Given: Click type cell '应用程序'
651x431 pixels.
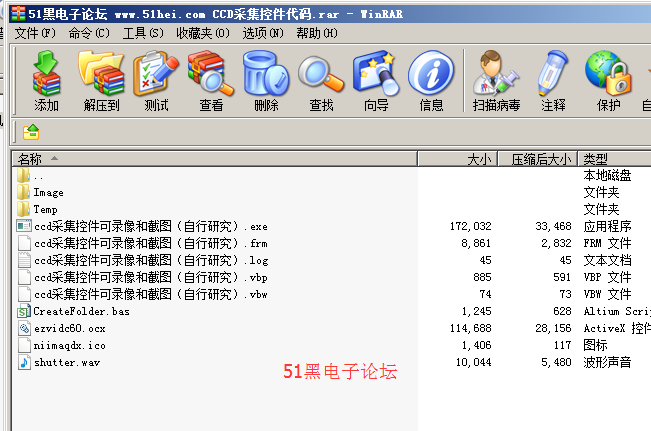Looking at the screenshot, I should click(607, 226).
